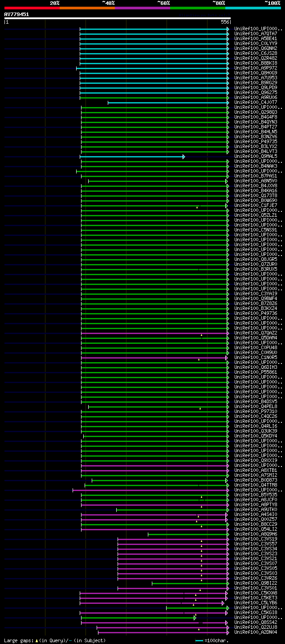Choose the UniRef100_Q6DIH3 hit

256,367
